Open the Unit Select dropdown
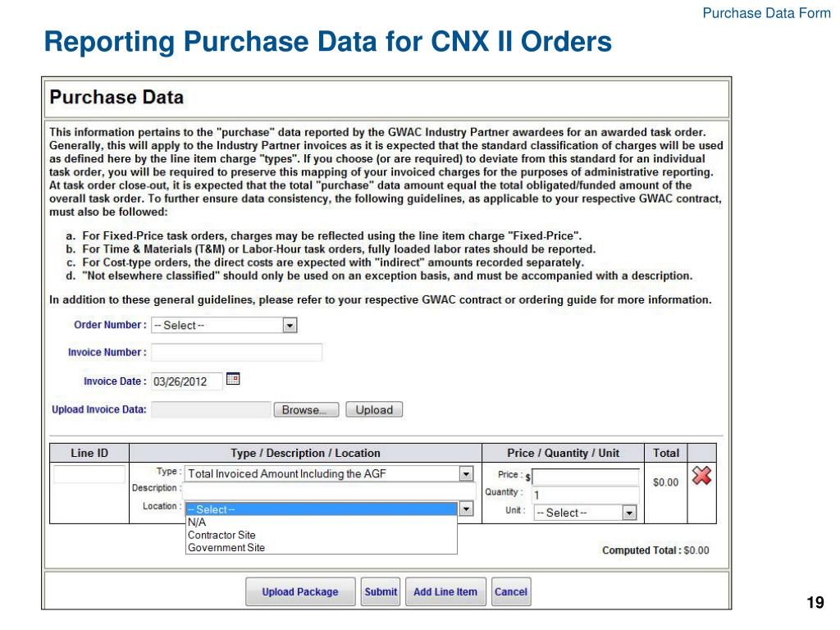 (585, 513)
